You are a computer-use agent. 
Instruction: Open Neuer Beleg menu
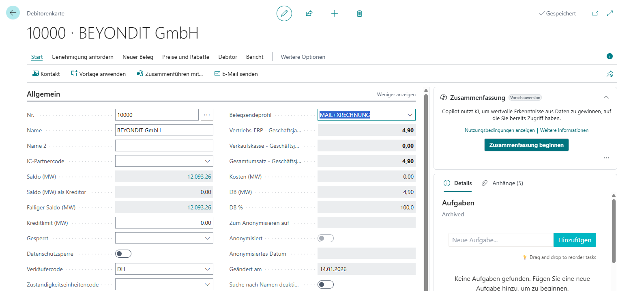pyautogui.click(x=138, y=57)
